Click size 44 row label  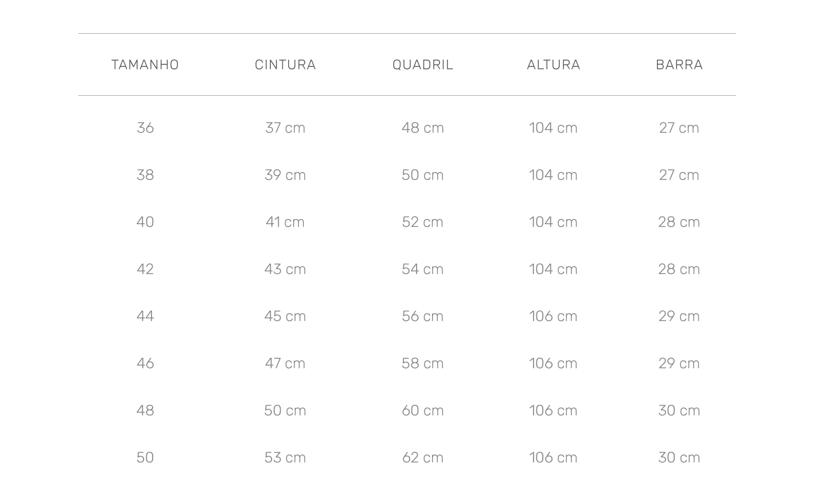[145, 316]
